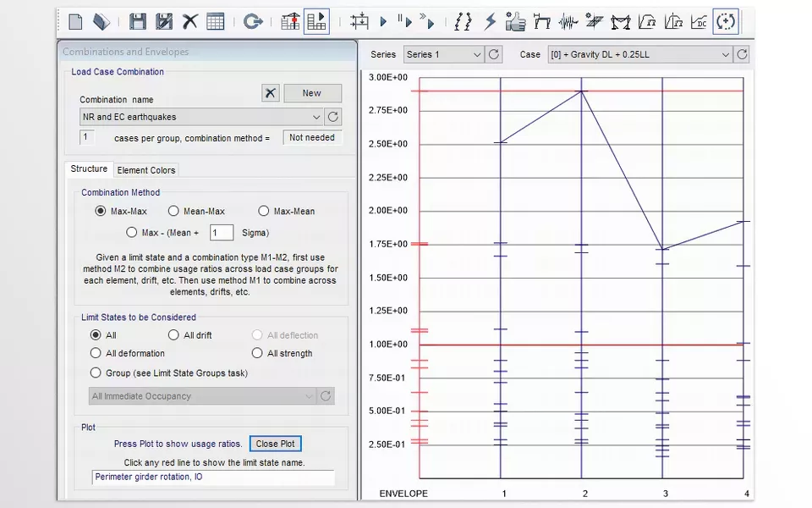Viewport: 812px width, 508px height.
Task: Save with the floppy disk icon
Action: 138,22
